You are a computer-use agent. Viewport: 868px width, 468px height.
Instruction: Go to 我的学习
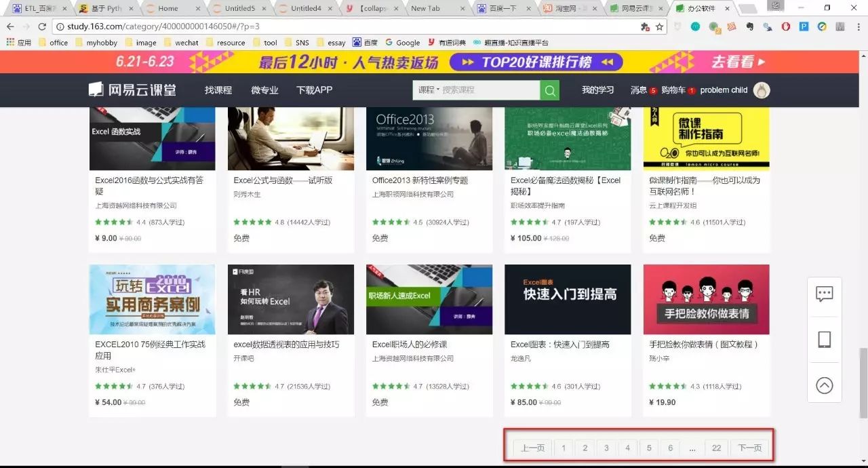(x=598, y=90)
